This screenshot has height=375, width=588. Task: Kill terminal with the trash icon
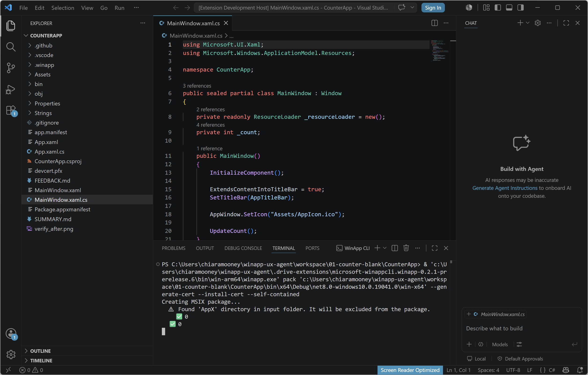[x=406, y=248]
